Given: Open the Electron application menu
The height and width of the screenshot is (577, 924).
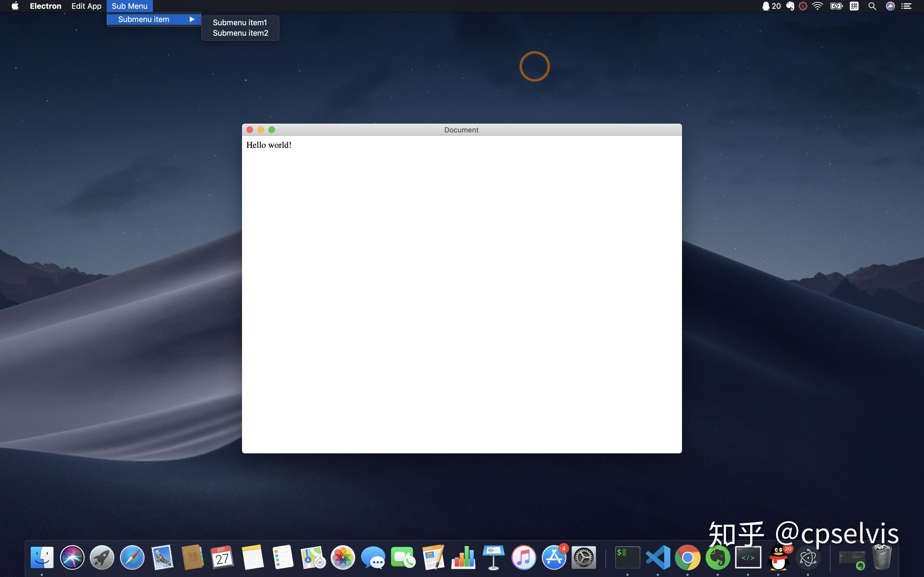Looking at the screenshot, I should click(45, 6).
